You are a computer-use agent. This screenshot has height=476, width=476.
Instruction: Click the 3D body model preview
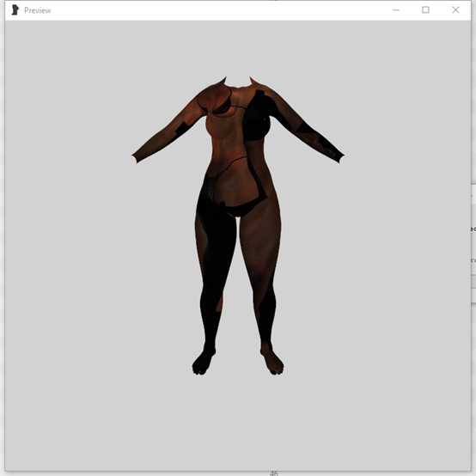click(x=238, y=226)
